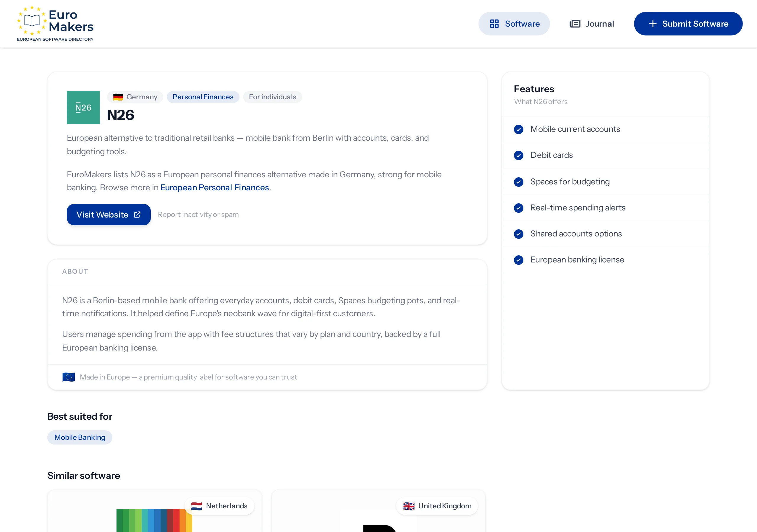Click checkmark beside European banking license
This screenshot has width=757, height=532.
(519, 260)
